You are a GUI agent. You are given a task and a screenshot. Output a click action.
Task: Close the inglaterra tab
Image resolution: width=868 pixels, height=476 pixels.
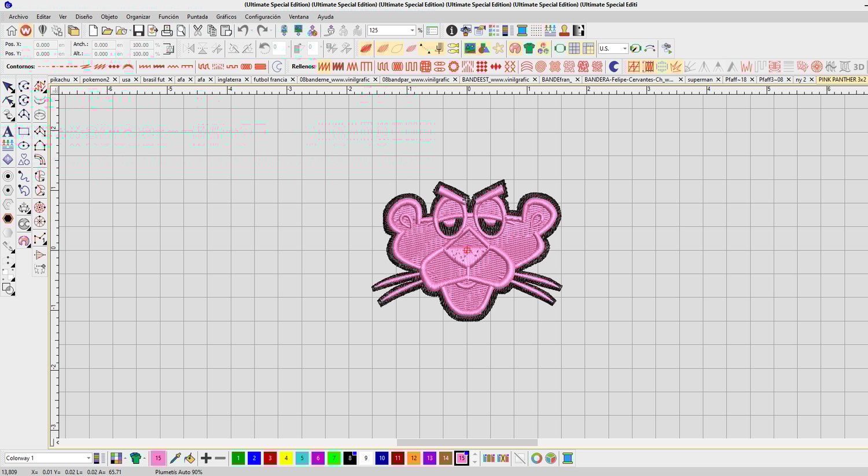(247, 79)
